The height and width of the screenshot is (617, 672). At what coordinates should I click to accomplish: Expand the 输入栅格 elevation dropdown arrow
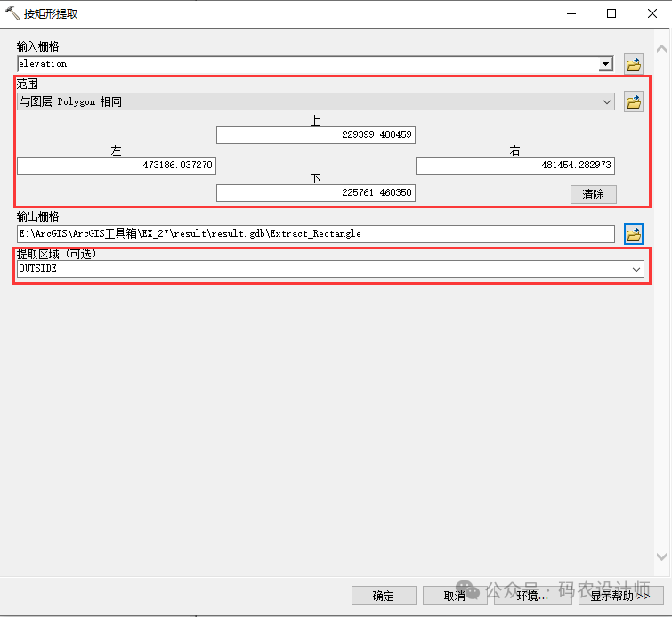coord(605,64)
